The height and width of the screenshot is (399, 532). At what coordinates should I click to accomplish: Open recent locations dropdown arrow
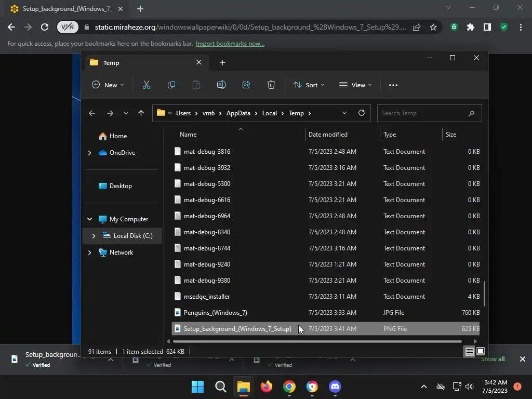coord(126,113)
